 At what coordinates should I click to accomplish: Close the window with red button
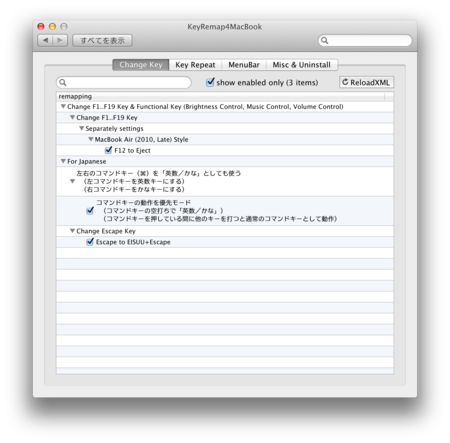(41, 26)
